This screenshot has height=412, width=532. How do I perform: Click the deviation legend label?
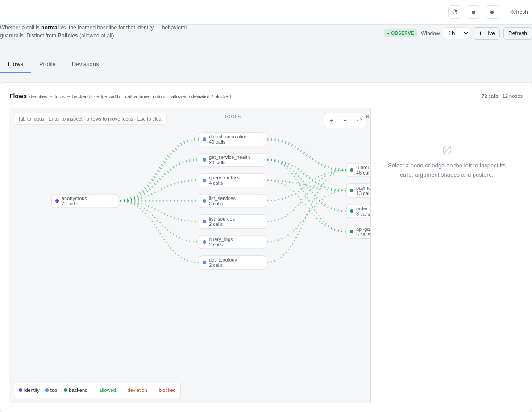click(134, 390)
